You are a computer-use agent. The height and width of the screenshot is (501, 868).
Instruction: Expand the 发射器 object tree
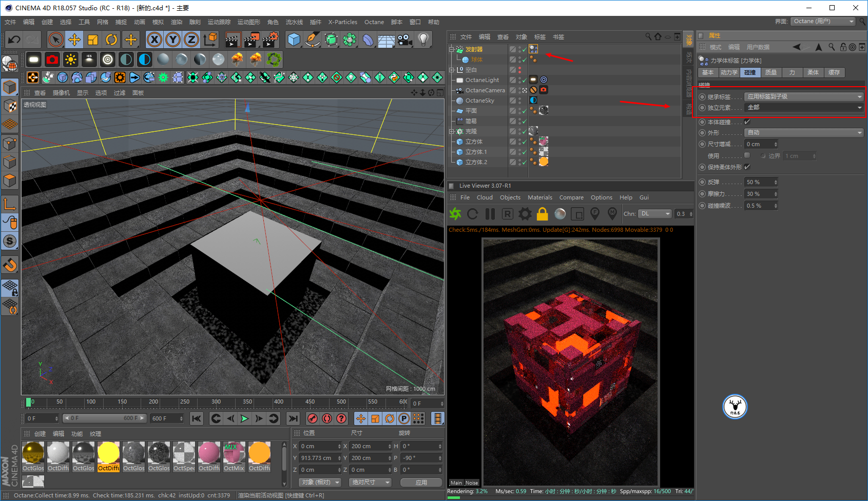[x=451, y=49]
